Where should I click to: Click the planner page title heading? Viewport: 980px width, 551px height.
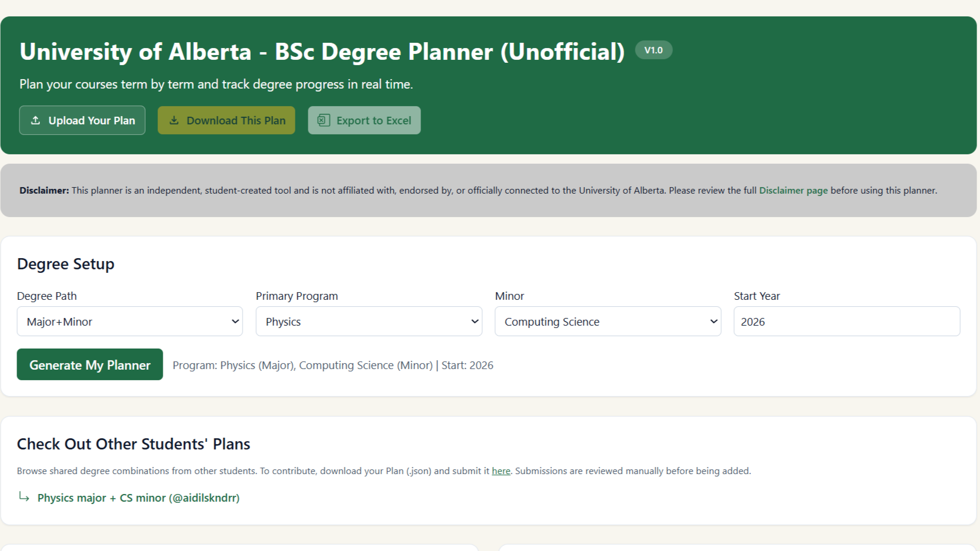[322, 52]
